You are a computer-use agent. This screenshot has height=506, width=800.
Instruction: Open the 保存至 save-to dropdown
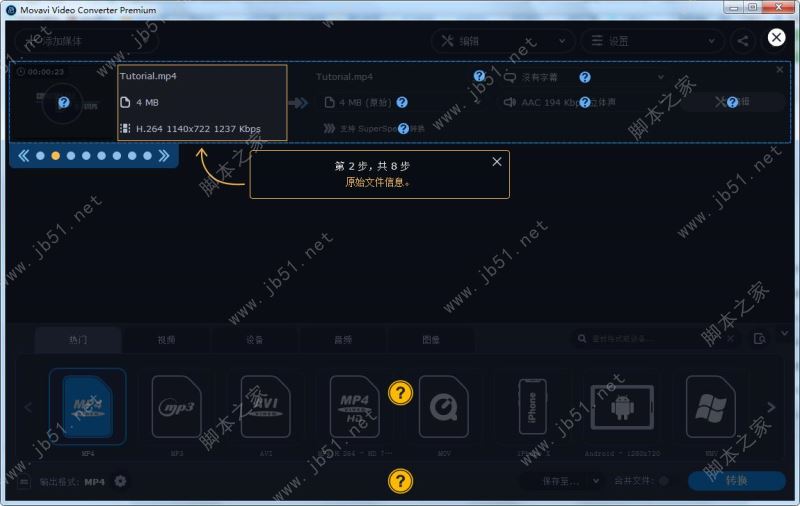(564, 481)
